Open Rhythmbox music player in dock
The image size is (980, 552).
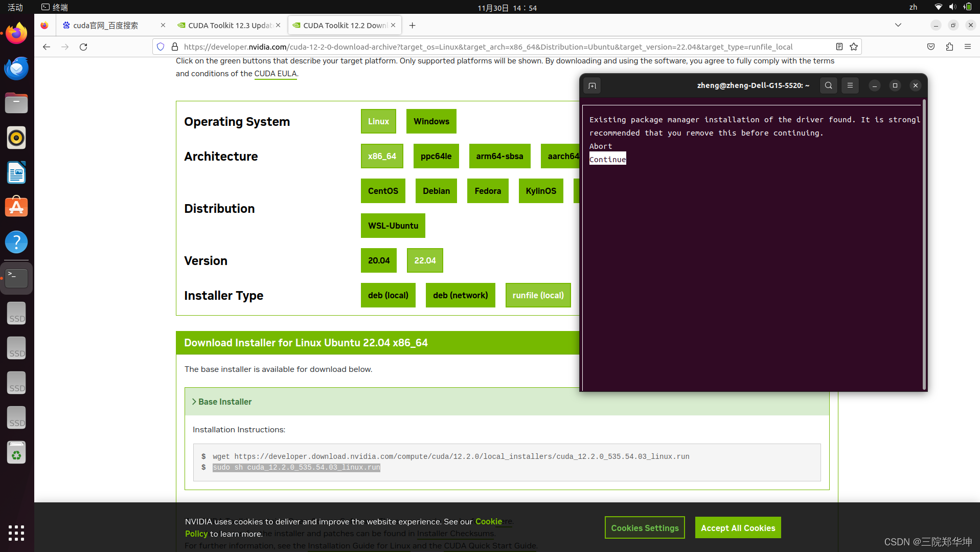(16, 138)
